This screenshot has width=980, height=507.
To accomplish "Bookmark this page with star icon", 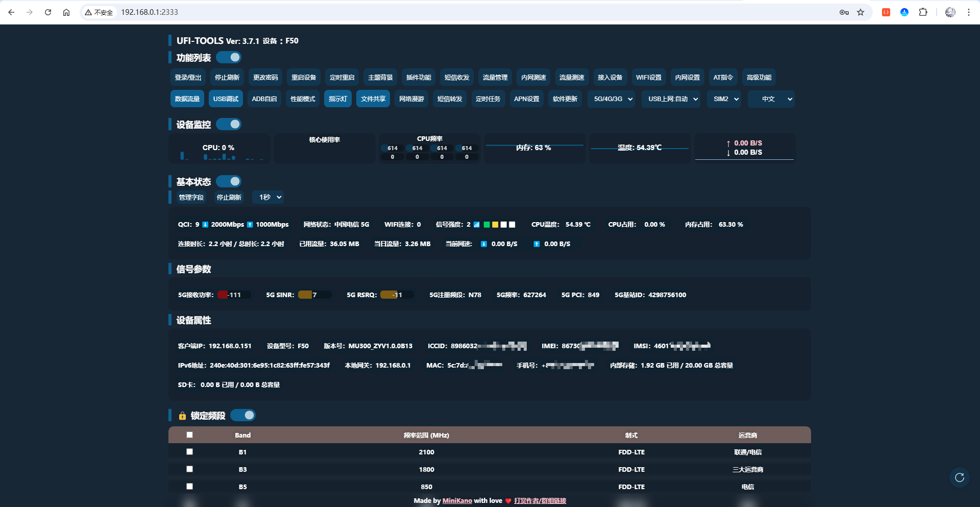I will click(x=861, y=12).
